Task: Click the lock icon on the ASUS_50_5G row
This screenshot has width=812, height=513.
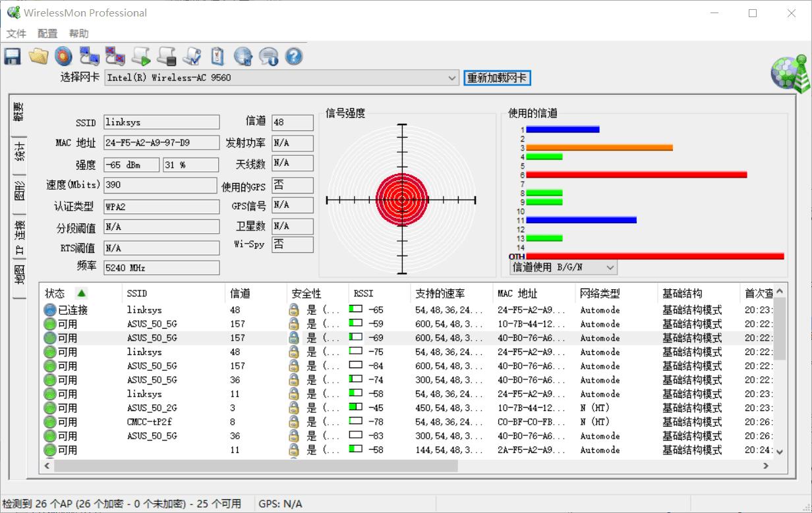Action: [x=293, y=323]
